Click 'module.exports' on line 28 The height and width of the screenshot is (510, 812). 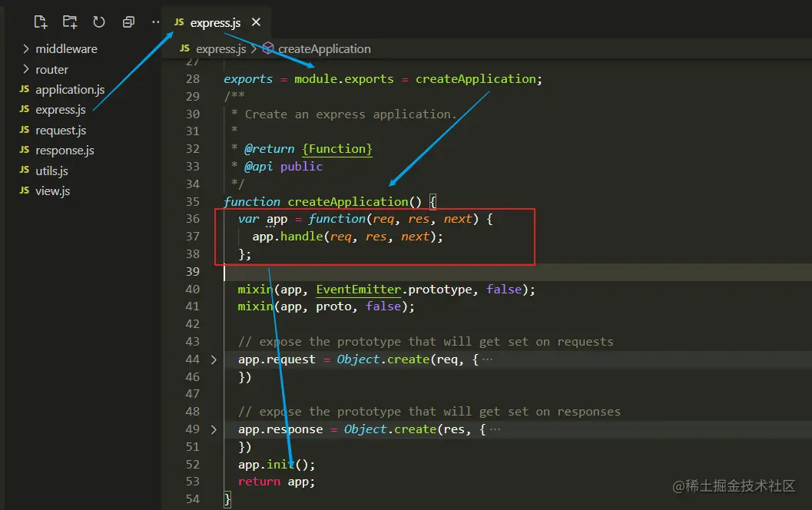tap(344, 78)
